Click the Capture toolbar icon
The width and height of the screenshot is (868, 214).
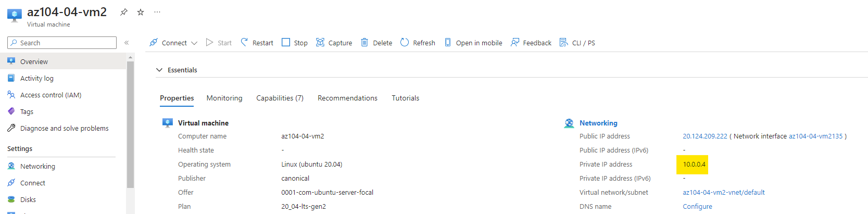tap(320, 42)
